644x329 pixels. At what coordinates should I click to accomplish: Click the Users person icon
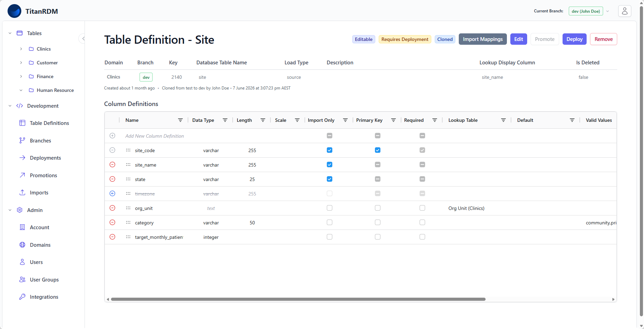pos(22,262)
